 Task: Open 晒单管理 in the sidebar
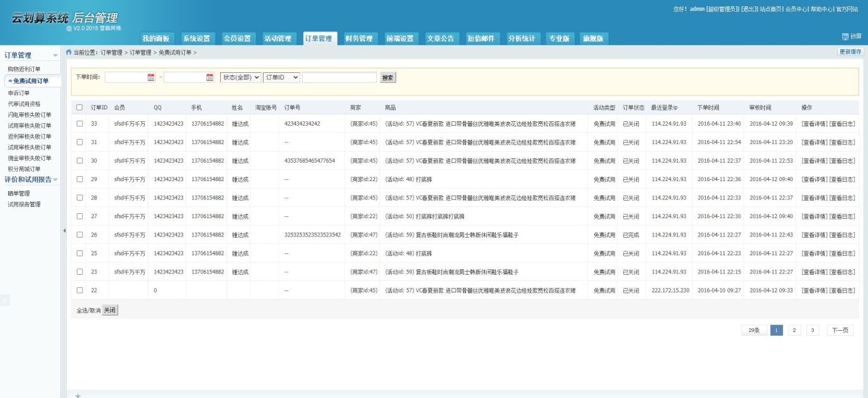coord(18,194)
